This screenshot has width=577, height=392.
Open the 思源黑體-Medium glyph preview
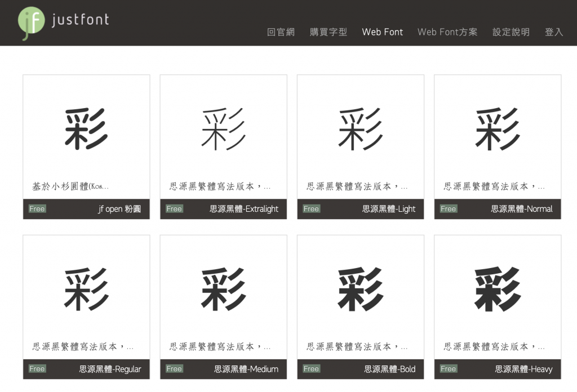pyautogui.click(x=223, y=289)
